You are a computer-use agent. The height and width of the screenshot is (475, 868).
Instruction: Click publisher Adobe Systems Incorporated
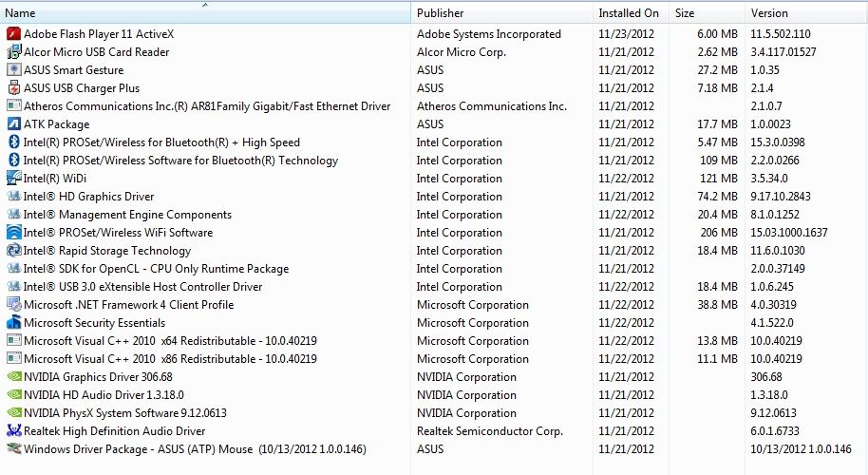489,34
